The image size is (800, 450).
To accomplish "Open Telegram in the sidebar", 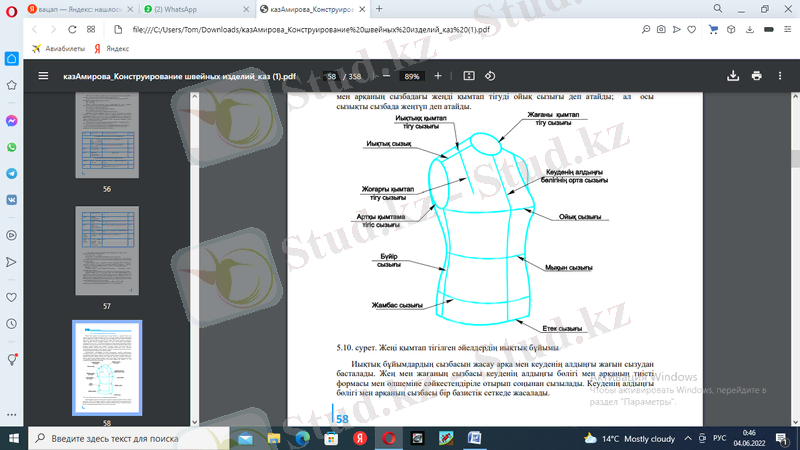I will [11, 173].
